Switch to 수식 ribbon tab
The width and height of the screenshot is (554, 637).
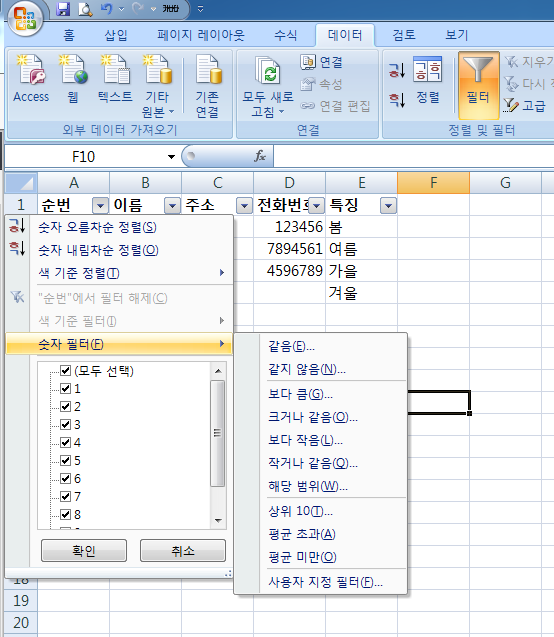[x=286, y=35]
